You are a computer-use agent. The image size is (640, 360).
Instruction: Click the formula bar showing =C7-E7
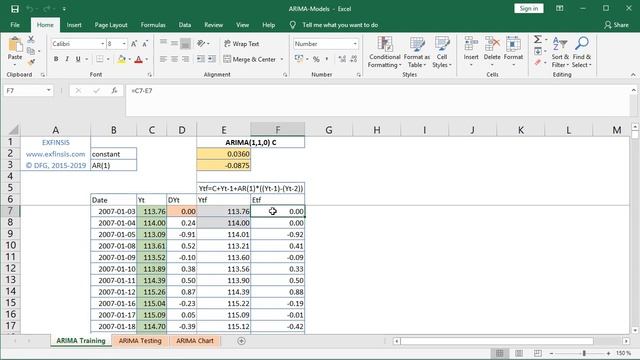coord(378,100)
